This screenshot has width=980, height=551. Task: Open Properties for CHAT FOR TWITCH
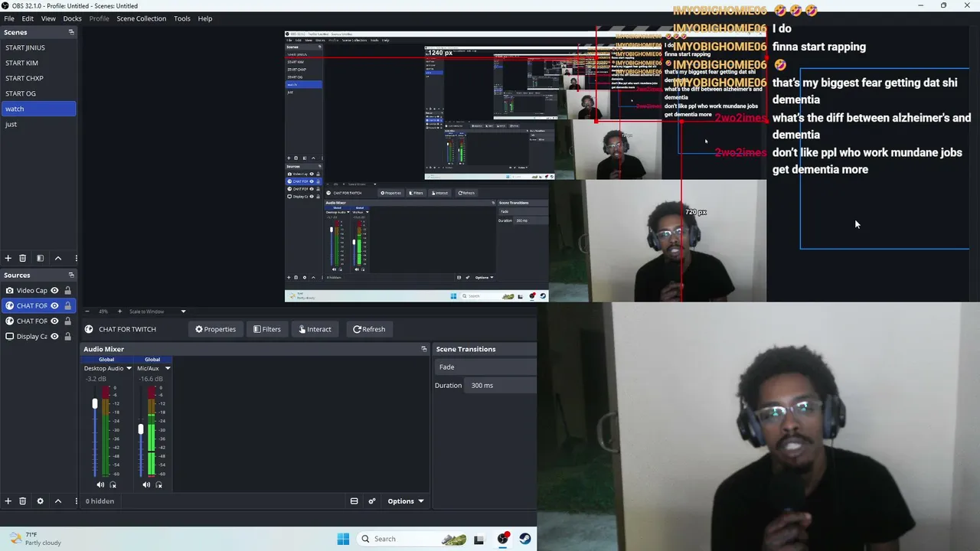[215, 329]
